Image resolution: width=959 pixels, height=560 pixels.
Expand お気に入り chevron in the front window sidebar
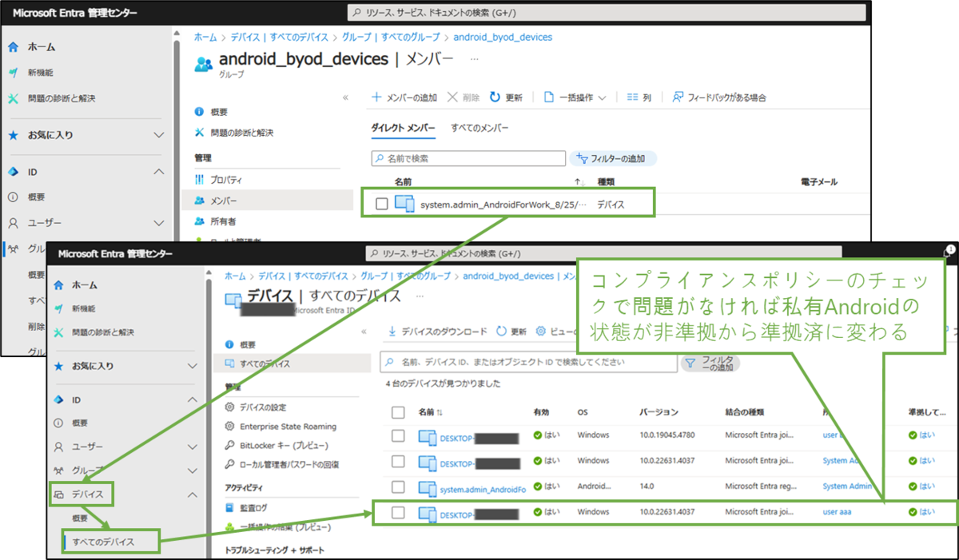tap(192, 366)
